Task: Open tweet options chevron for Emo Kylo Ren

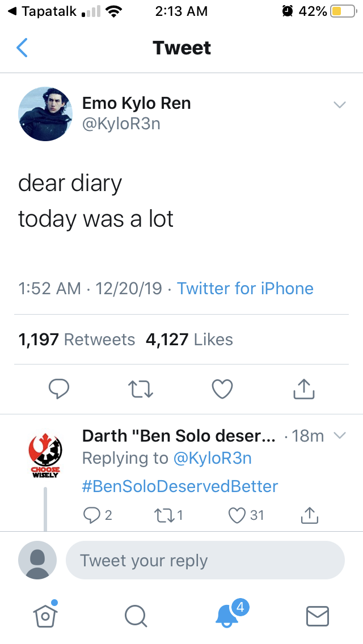Action: [x=340, y=105]
